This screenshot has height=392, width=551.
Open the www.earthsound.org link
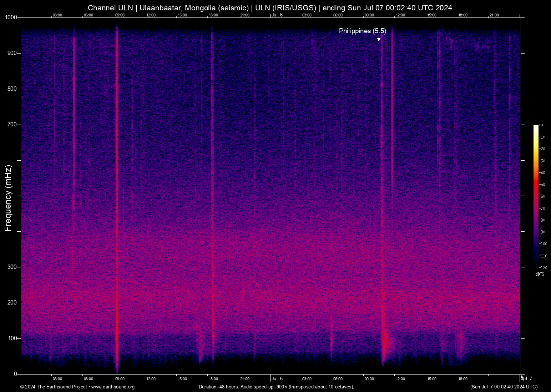coord(113,387)
